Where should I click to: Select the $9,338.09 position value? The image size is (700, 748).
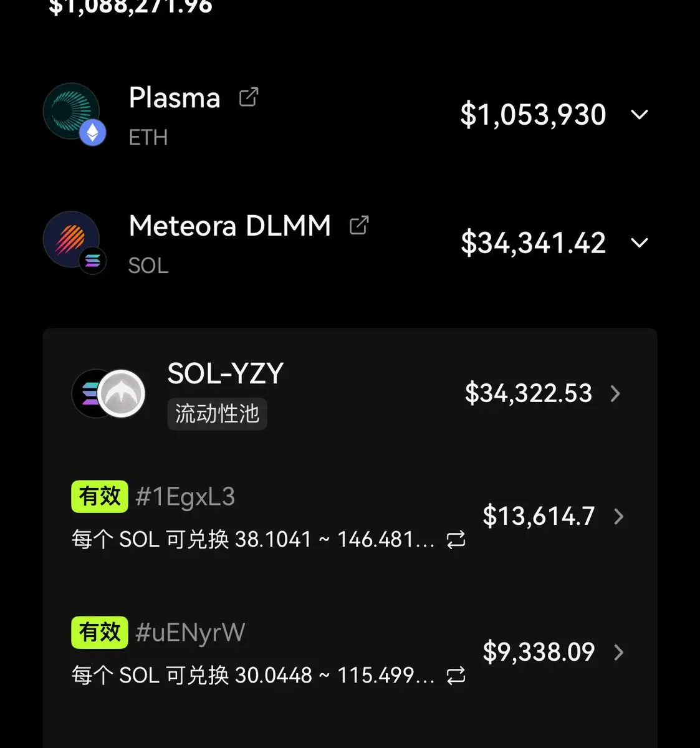[539, 652]
